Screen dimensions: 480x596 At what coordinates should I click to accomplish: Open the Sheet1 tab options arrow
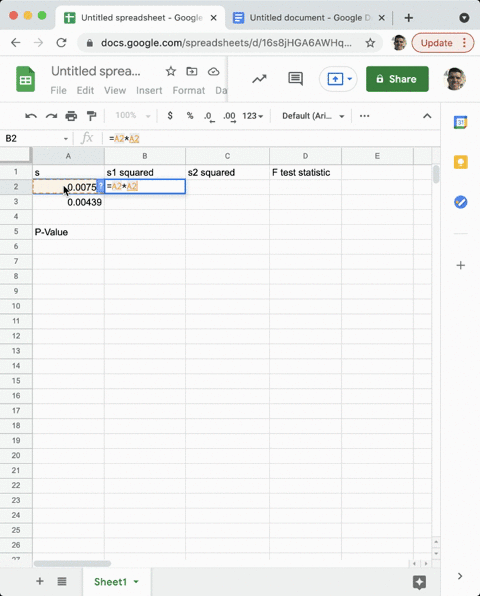[136, 582]
